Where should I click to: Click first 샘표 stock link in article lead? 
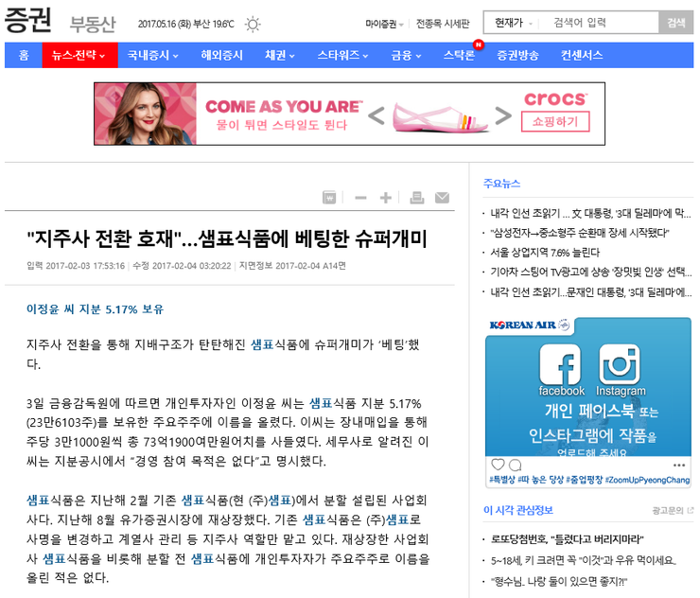coord(262,344)
